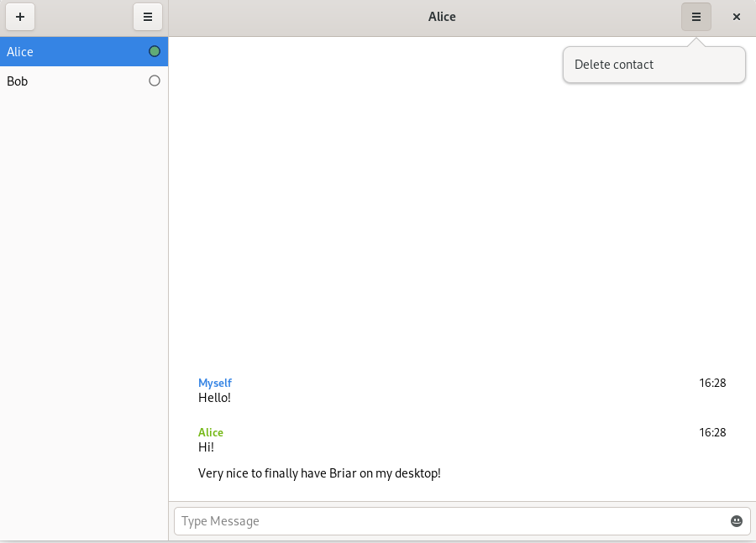Open the emoji picker smiley icon

[736, 521]
